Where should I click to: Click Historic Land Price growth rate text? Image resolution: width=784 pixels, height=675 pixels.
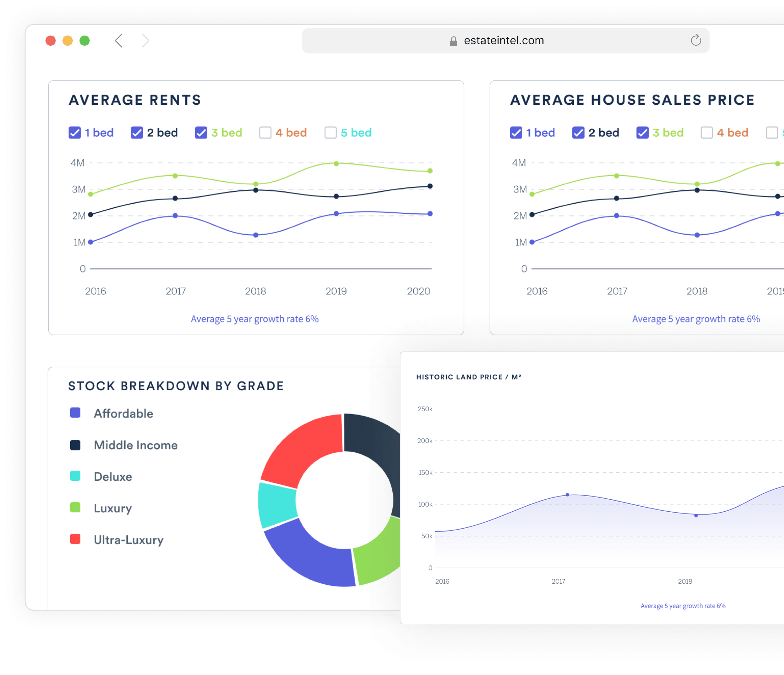point(683,606)
